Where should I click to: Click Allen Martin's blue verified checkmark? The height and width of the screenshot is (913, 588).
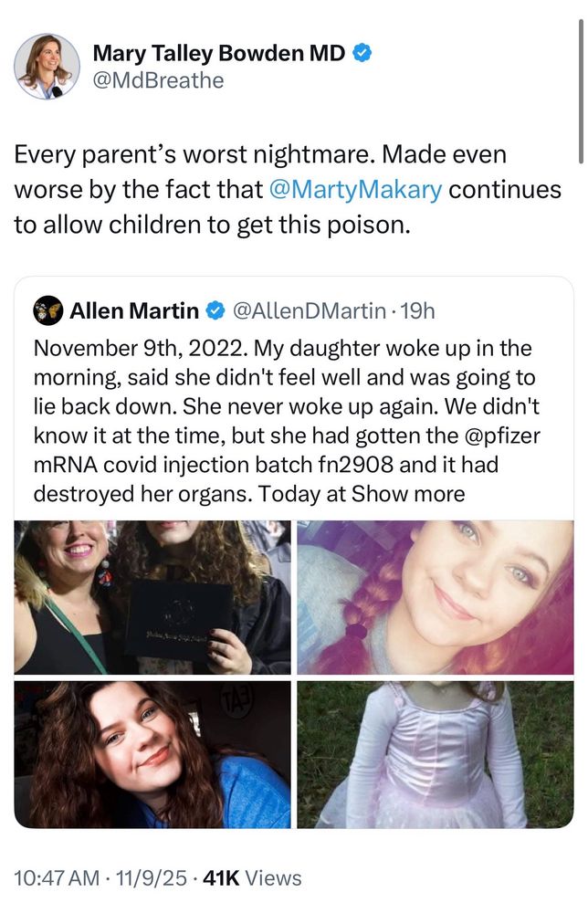(215, 311)
